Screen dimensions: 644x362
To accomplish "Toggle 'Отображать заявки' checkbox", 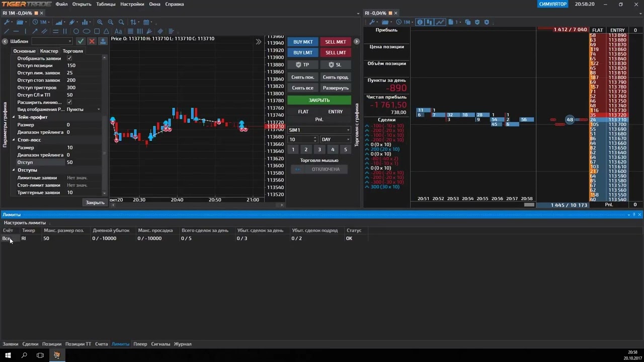I will tap(69, 58).
